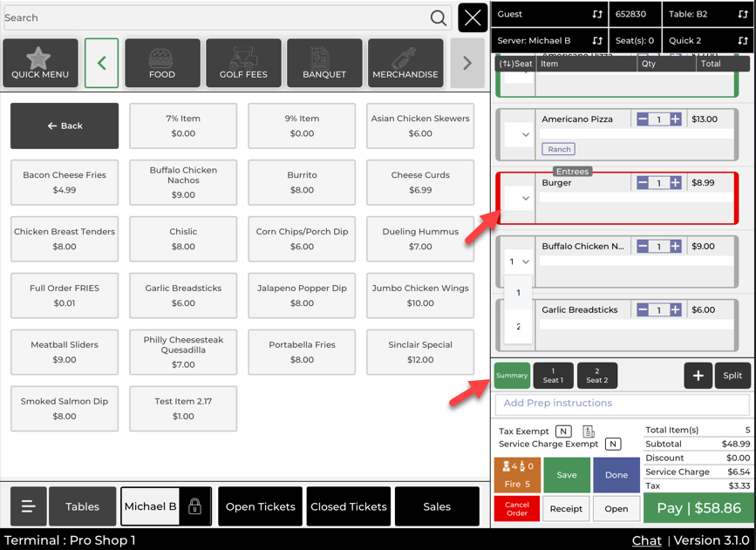Open the Merchandise category
Viewport: 756px width, 550px height.
[x=405, y=63]
